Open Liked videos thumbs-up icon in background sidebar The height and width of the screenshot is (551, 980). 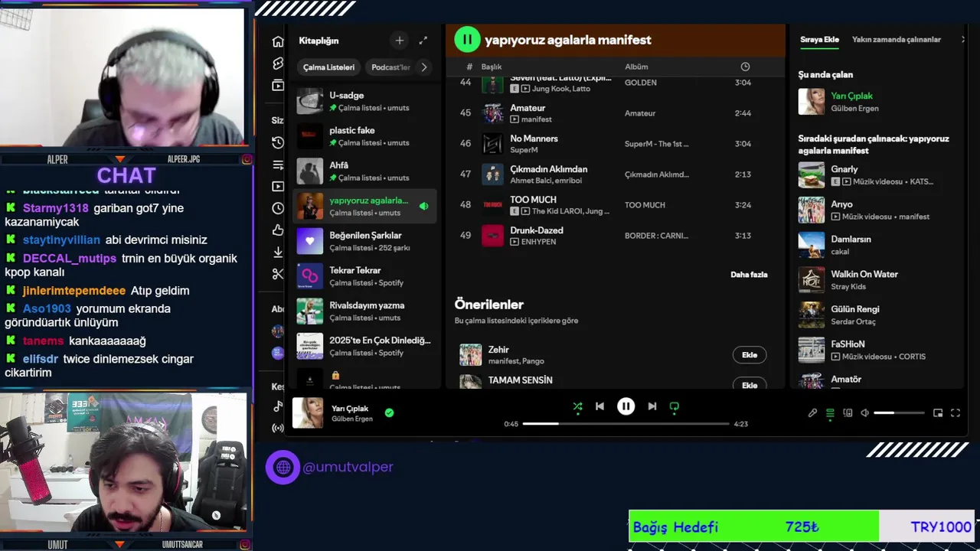pyautogui.click(x=278, y=230)
